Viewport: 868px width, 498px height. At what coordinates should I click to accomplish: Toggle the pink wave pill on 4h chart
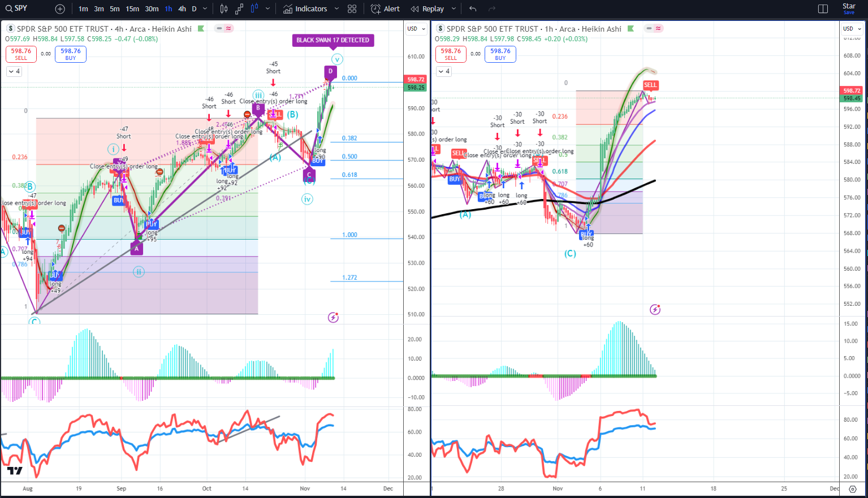point(228,28)
